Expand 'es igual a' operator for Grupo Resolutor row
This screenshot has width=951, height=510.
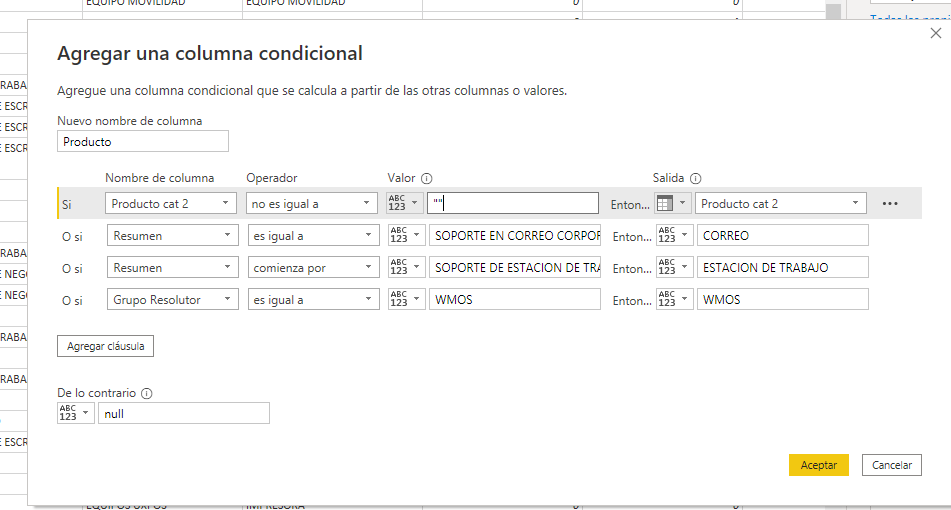[x=313, y=300]
